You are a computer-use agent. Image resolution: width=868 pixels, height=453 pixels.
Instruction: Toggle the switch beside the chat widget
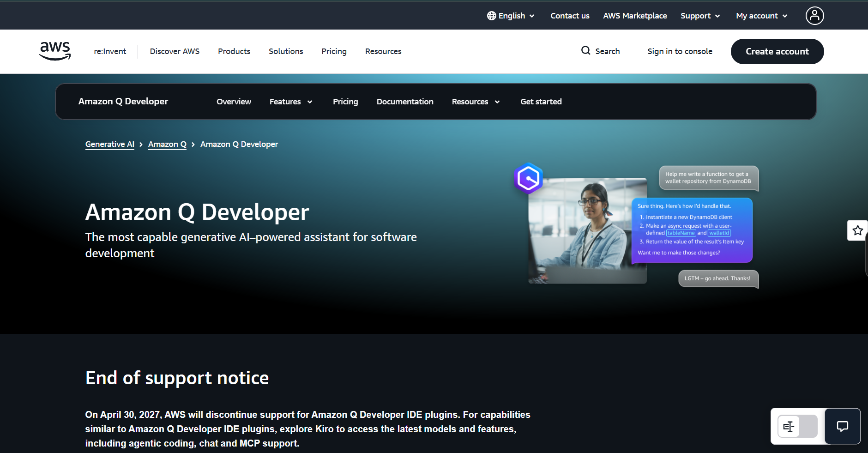click(797, 426)
